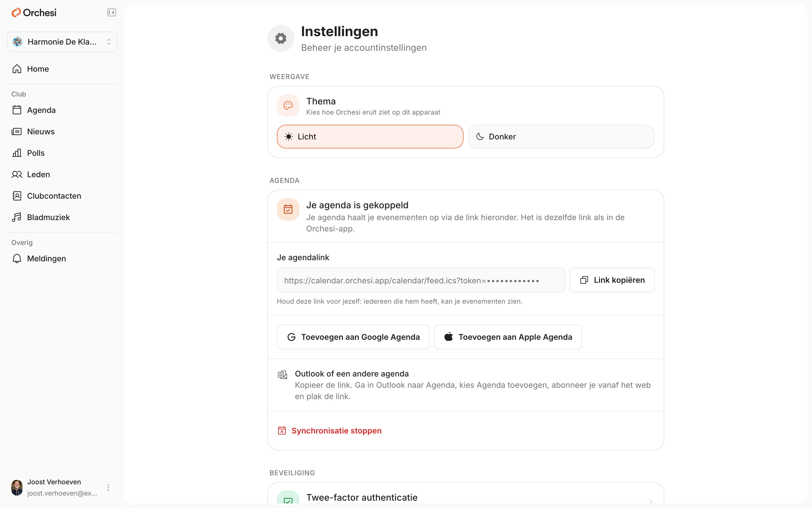Open Meldingen in the sidebar
The image size is (812, 508).
point(62,259)
